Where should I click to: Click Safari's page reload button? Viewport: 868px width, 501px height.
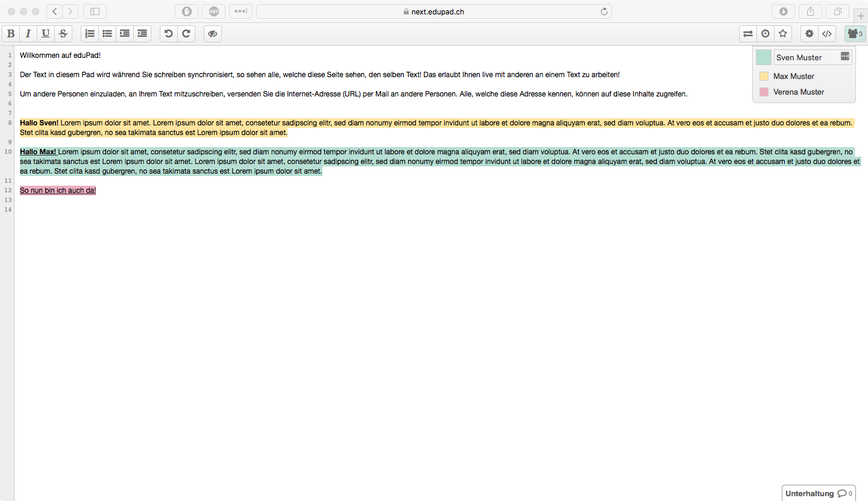[604, 11]
